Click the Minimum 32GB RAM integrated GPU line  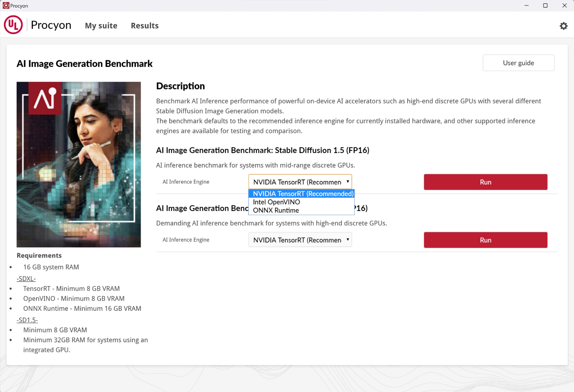pyautogui.click(x=86, y=345)
